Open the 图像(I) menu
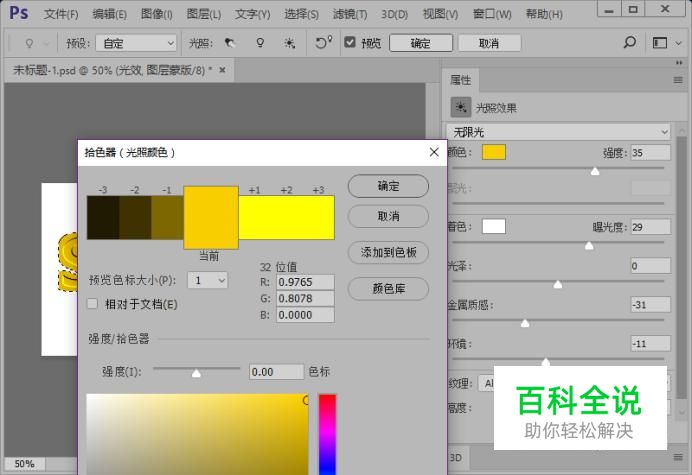Screen dimensions: 692x475 coord(157,14)
